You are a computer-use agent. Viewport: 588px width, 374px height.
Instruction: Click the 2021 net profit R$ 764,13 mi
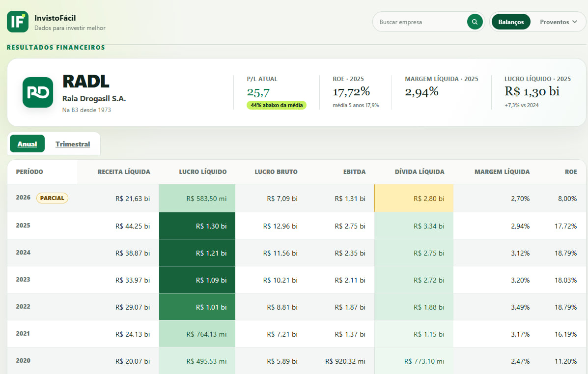point(206,334)
